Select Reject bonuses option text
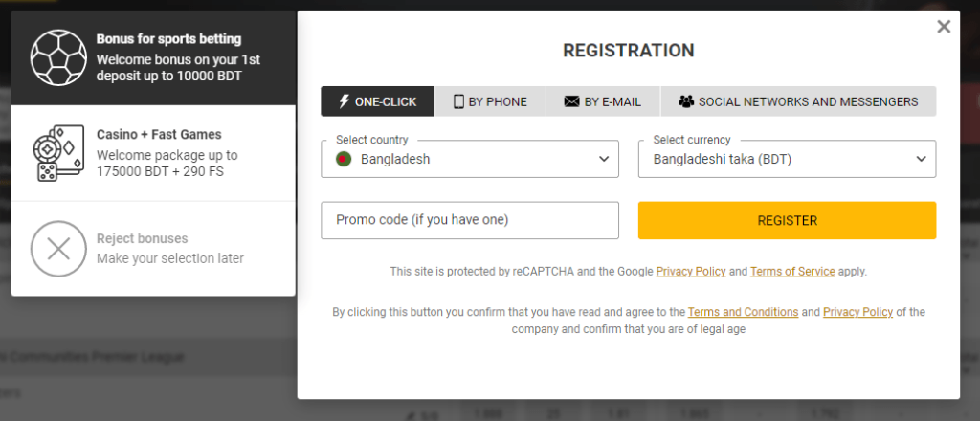Image resolution: width=980 pixels, height=421 pixels. [x=142, y=238]
